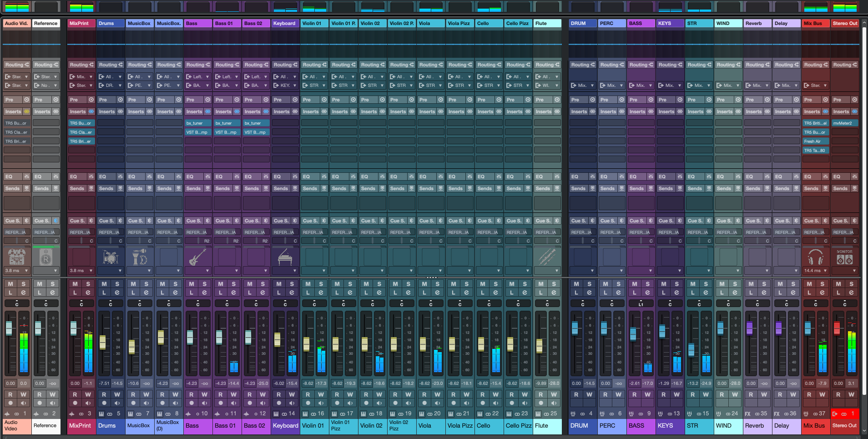Open the Cello output routing STR dropdown
Screen dimensions: 868x439
coord(489,86)
